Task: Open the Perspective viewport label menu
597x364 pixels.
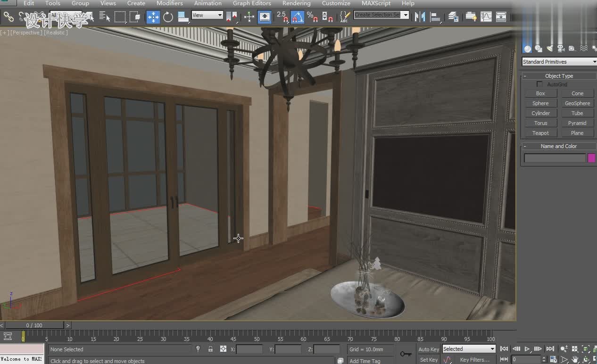Action: pyautogui.click(x=26, y=33)
